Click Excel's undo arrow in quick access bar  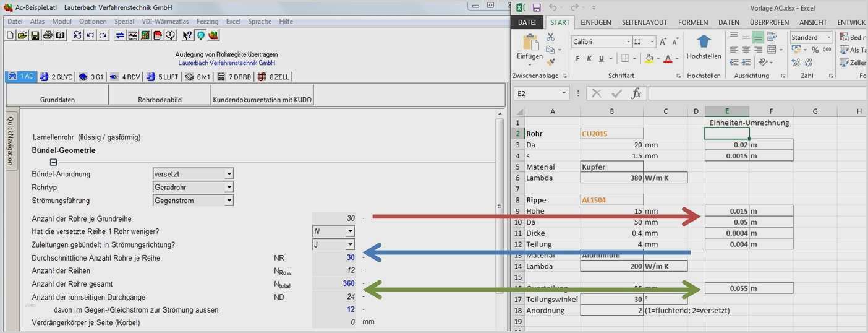(x=553, y=7)
